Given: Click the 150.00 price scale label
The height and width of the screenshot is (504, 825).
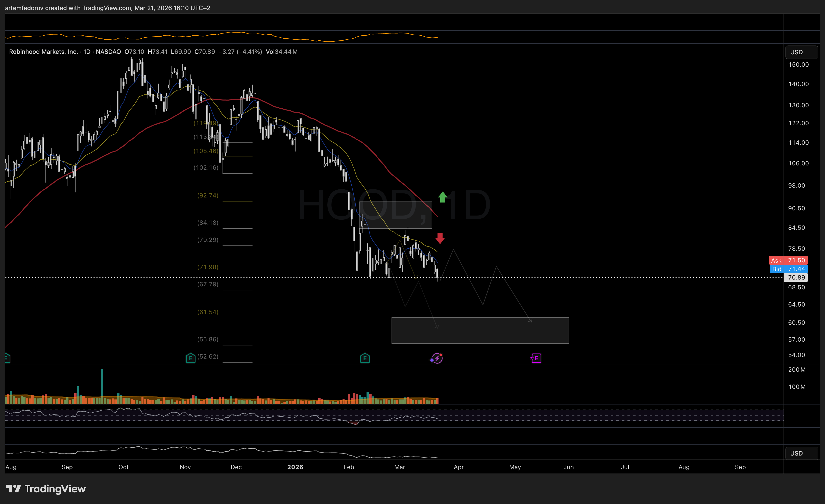Looking at the screenshot, I should pos(798,65).
